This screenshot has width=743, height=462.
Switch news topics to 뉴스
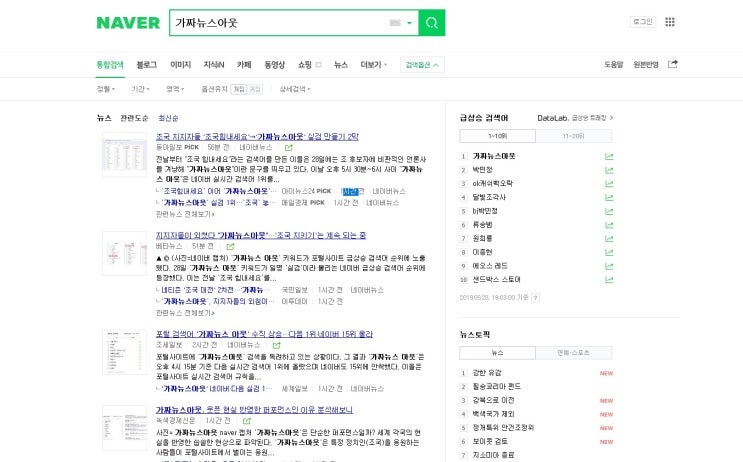(x=498, y=353)
